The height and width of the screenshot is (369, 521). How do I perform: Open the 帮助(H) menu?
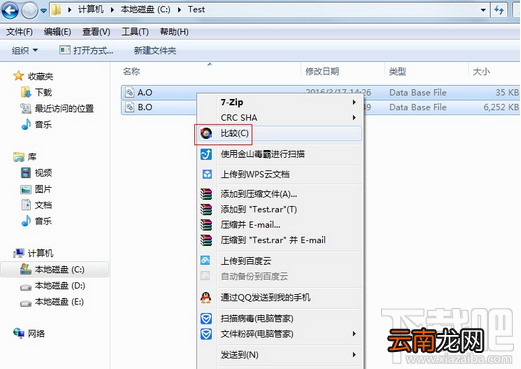[x=174, y=32]
